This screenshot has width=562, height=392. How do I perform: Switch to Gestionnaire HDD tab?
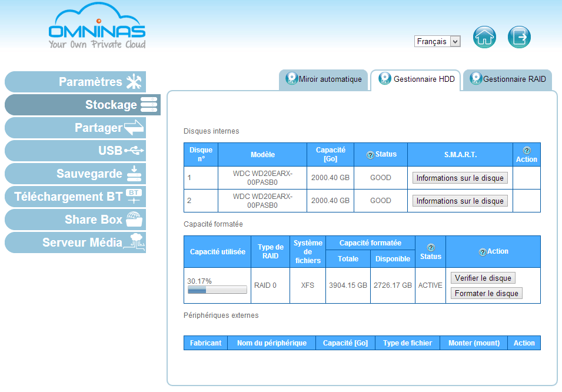(x=415, y=79)
